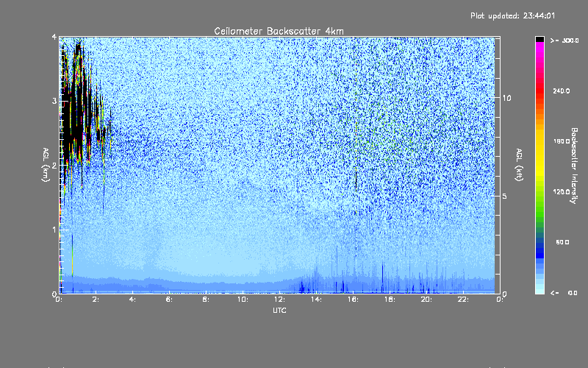Click the '4' km label on left axis
The image size is (588, 368).
point(54,37)
